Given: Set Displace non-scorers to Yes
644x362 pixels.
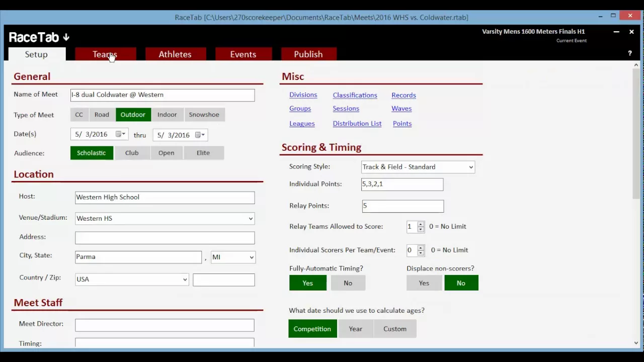Looking at the screenshot, I should pos(424,283).
